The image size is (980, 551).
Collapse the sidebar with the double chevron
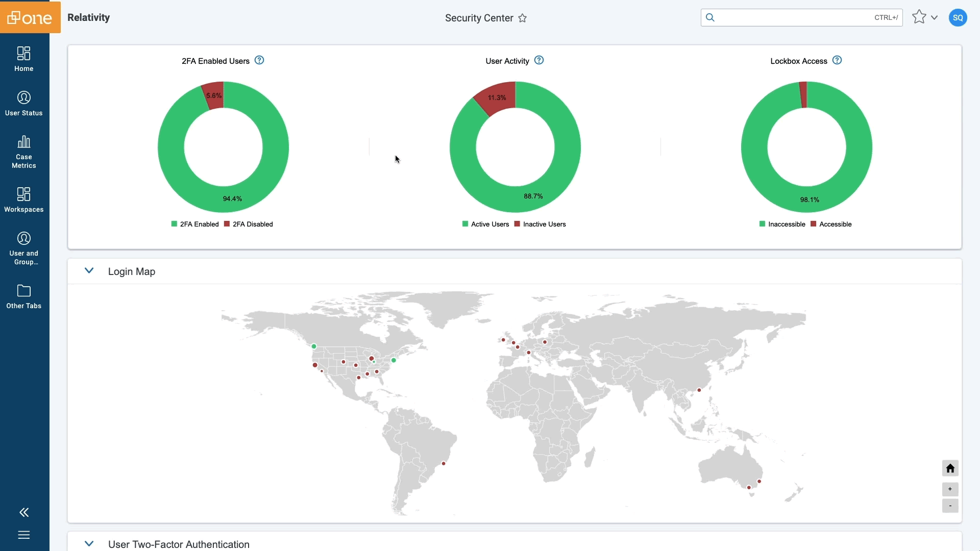(x=24, y=512)
